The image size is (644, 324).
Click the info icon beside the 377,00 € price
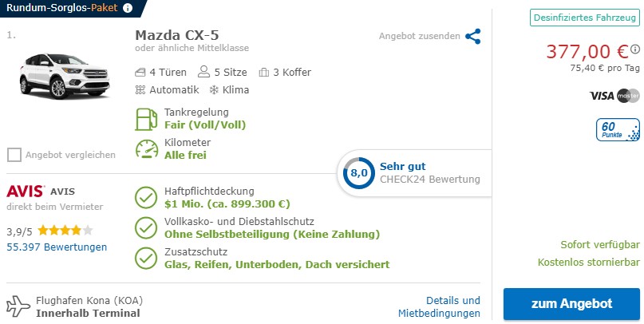click(x=635, y=49)
